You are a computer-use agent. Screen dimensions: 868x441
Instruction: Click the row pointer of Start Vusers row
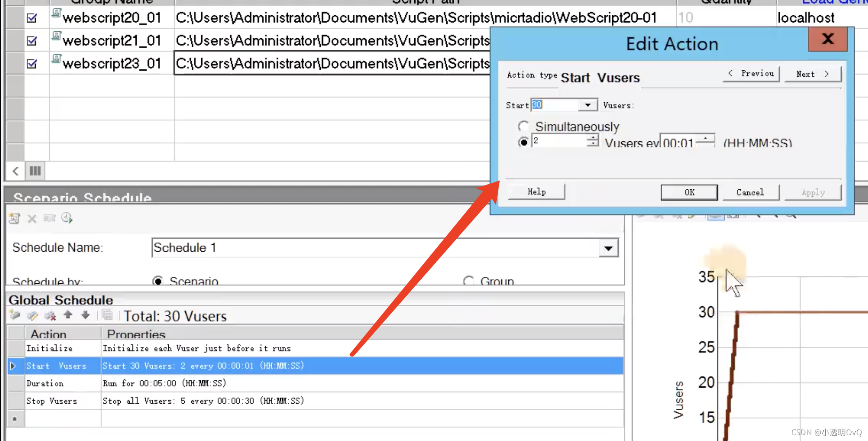point(13,366)
